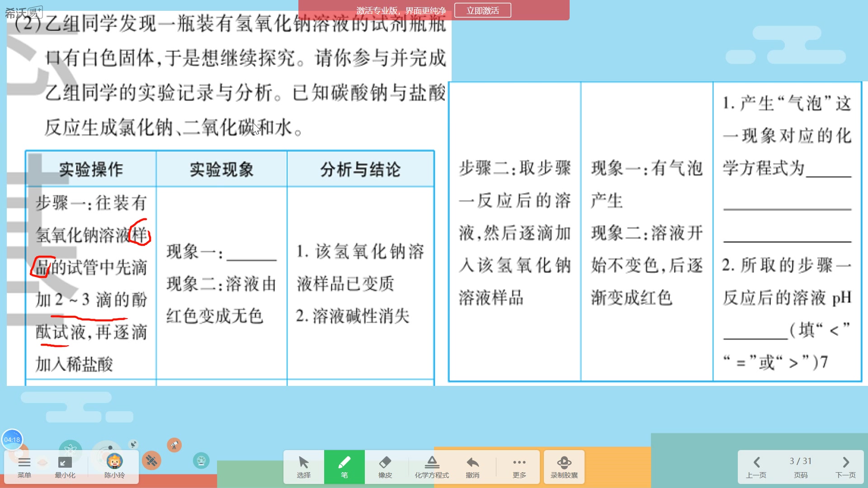Open the 更多 tools menu
This screenshot has width=868, height=488.
pyautogui.click(x=519, y=467)
